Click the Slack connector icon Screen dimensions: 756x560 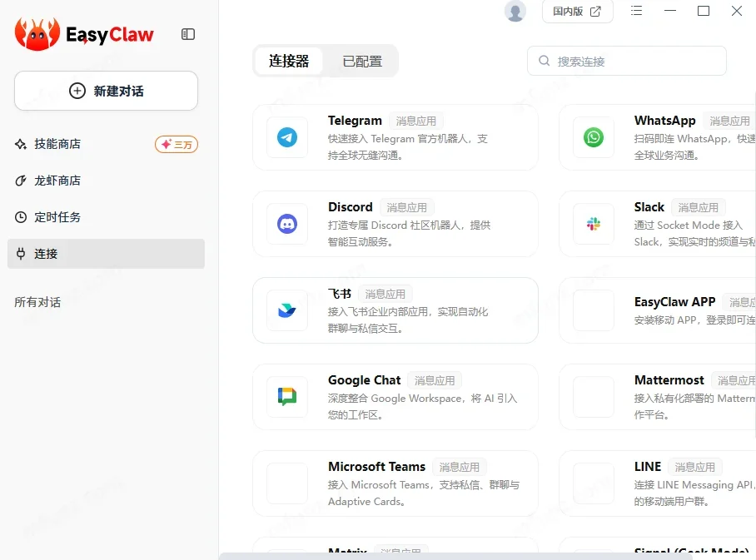(x=594, y=224)
